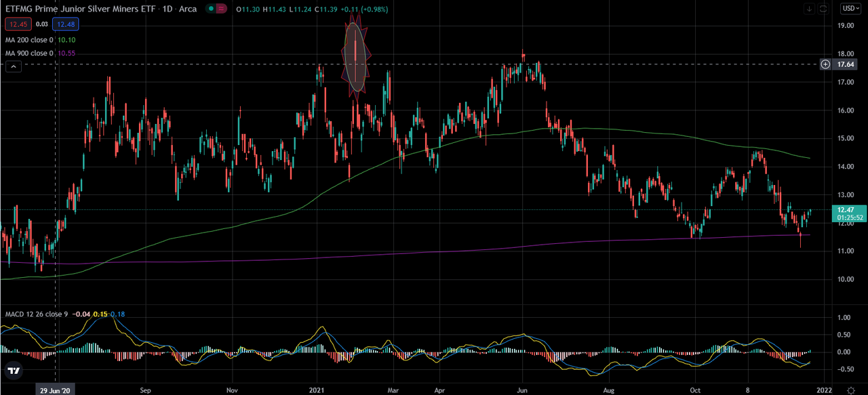Click the Jun label on time axis
The image size is (868, 395).
[x=522, y=390]
